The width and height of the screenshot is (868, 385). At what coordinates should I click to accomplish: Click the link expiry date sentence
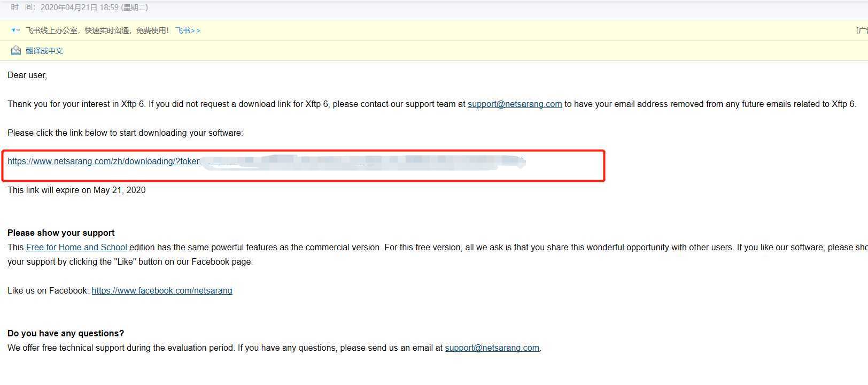click(76, 190)
